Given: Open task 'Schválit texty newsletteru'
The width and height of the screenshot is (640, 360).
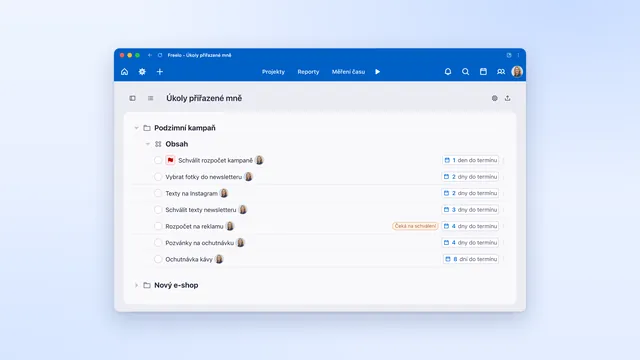Looking at the screenshot, I should 201,210.
